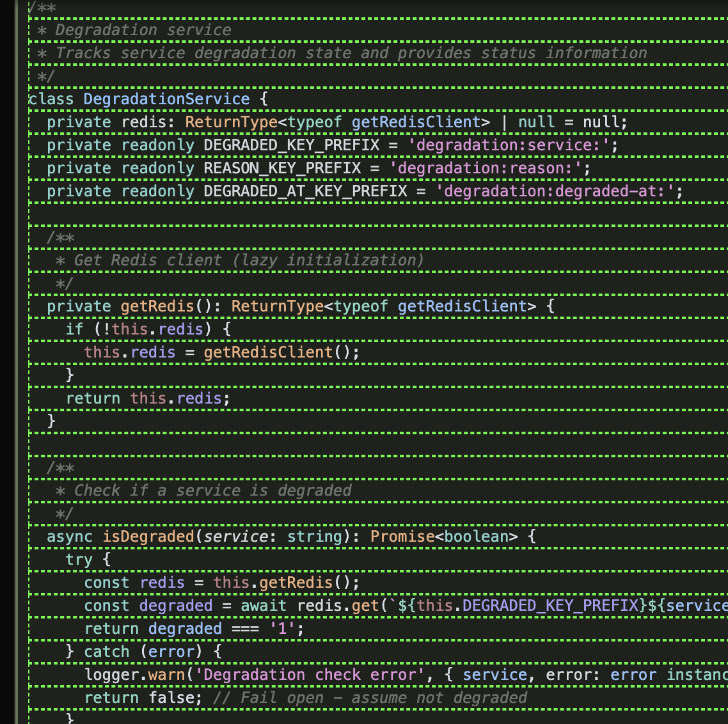Click the await redis.get expression

(313, 605)
